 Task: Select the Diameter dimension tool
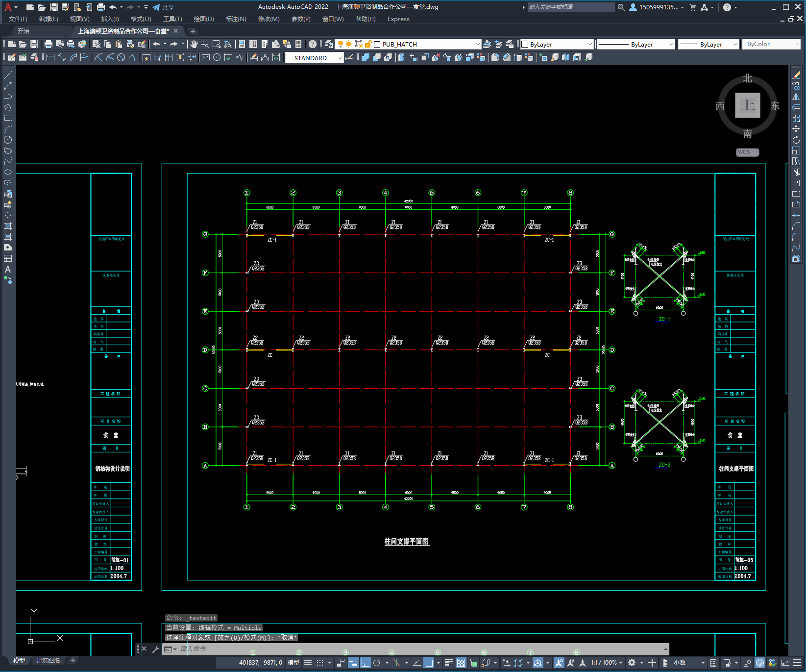[x=121, y=57]
